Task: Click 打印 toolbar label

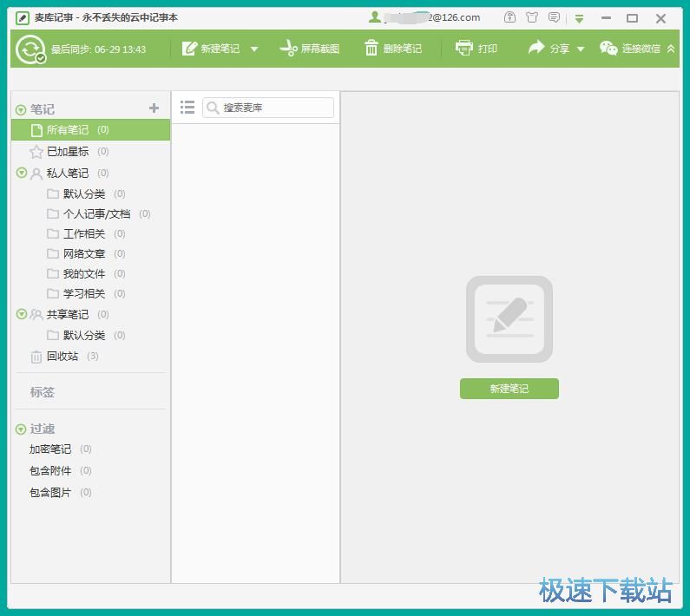Action: pos(488,49)
